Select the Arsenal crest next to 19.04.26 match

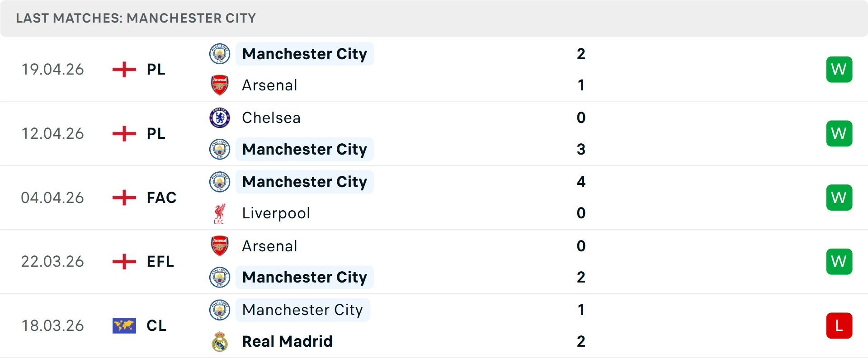[220, 85]
